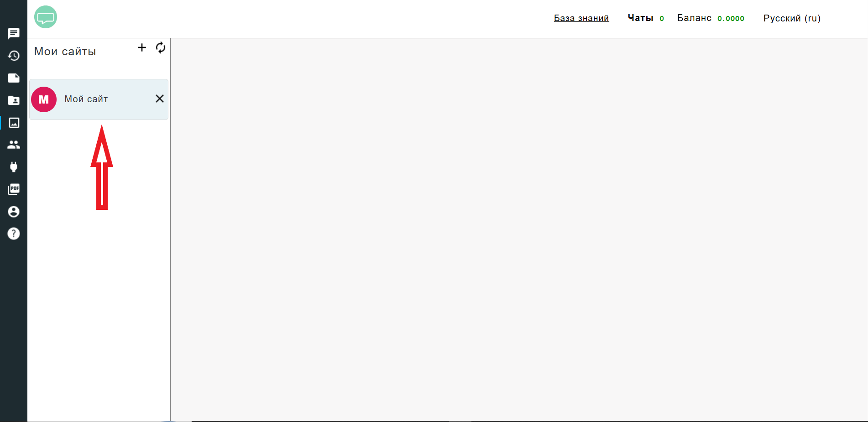
Task: Open the operators group icon in sidebar
Action: (14, 145)
